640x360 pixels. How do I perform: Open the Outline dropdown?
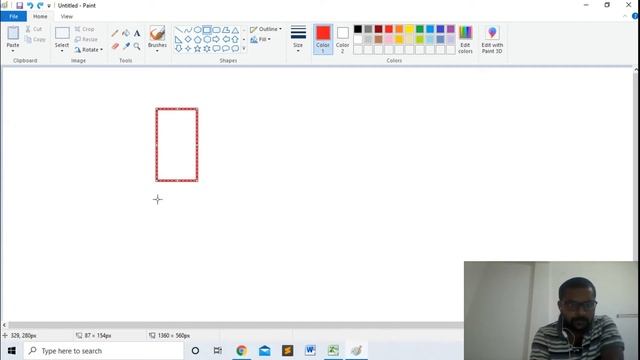tap(266, 29)
